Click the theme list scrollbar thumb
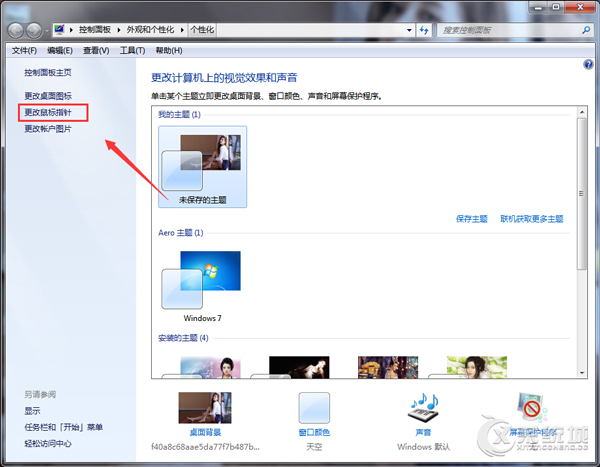 (582, 194)
